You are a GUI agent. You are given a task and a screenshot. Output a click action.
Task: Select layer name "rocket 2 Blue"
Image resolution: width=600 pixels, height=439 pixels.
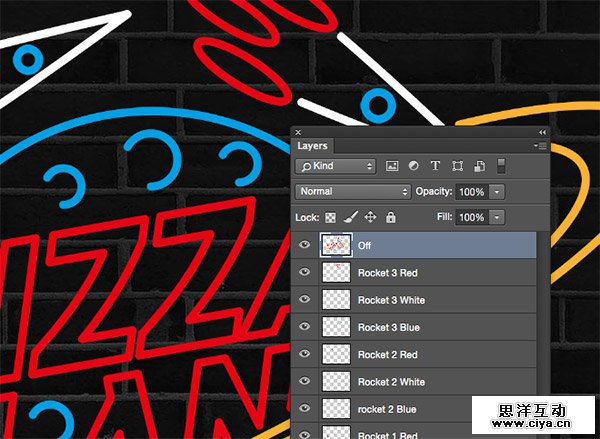click(387, 410)
